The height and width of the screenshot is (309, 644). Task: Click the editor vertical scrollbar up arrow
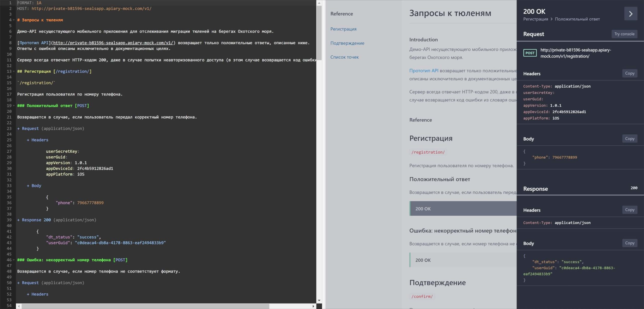(319, 3)
